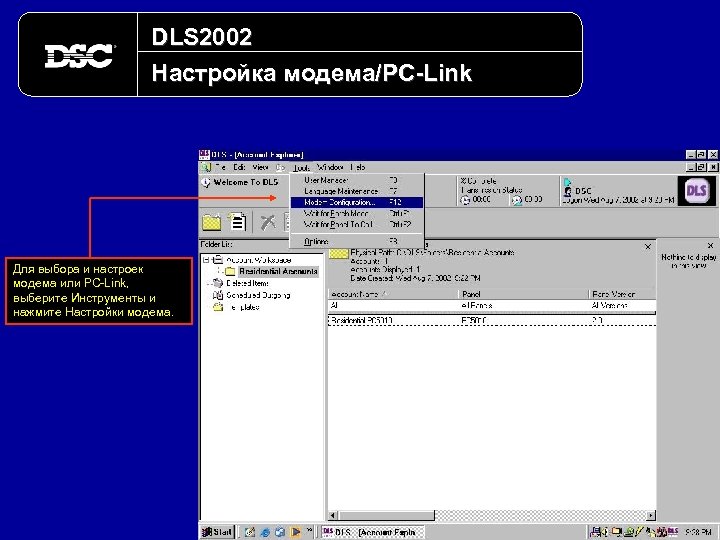720x540 pixels.
Task: Click DLS Account Explorer taskbar button
Action: point(372,532)
